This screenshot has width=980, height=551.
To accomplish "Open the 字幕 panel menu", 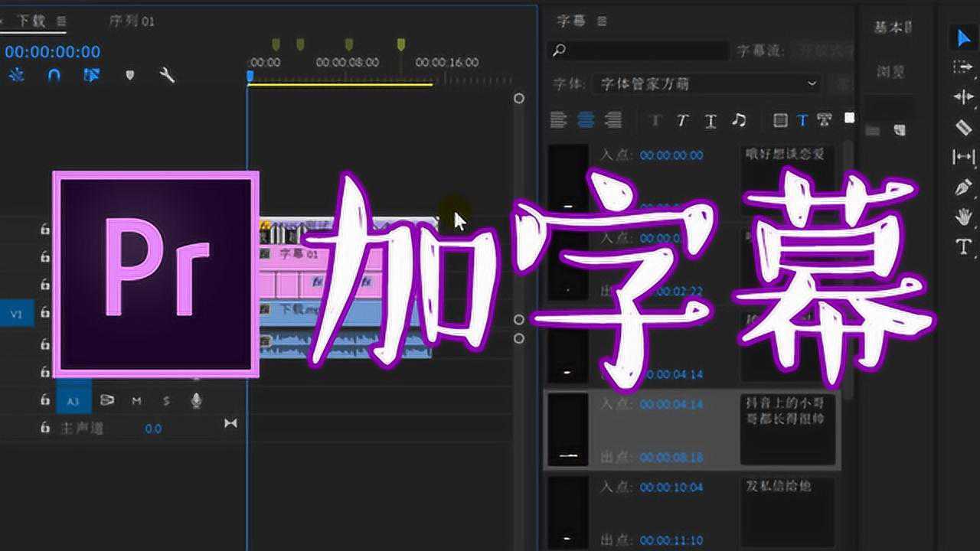I will [602, 21].
